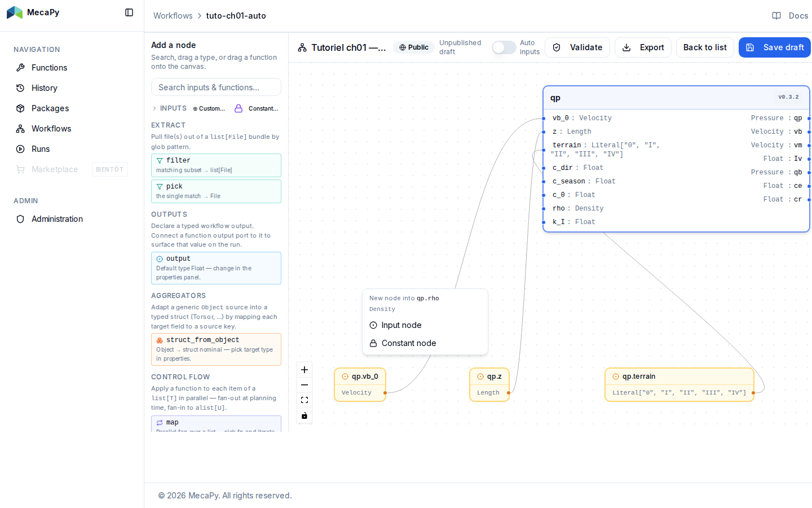
Task: Click the qp.terrain node input icon
Action: [x=616, y=376]
